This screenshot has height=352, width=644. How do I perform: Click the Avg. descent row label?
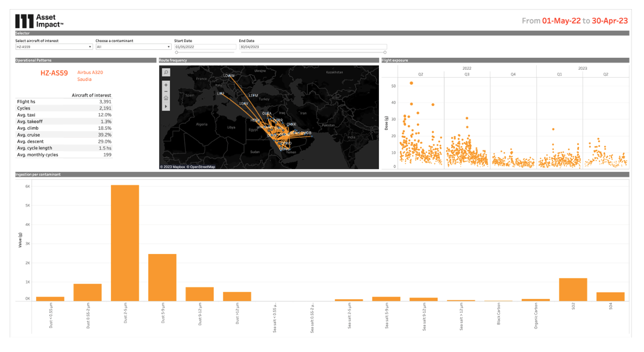point(30,141)
